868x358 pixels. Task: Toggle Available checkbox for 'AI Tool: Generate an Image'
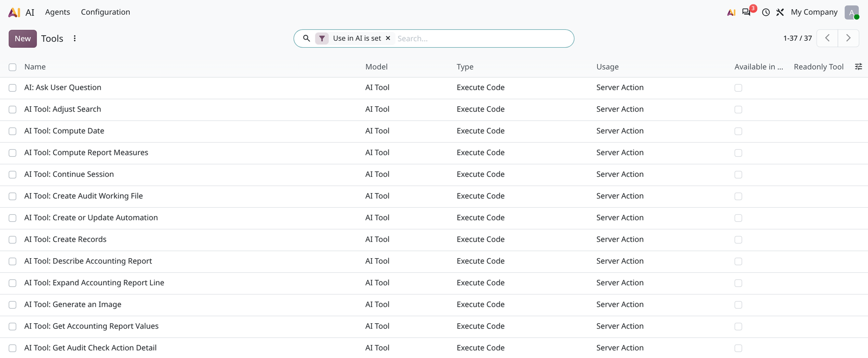click(738, 305)
